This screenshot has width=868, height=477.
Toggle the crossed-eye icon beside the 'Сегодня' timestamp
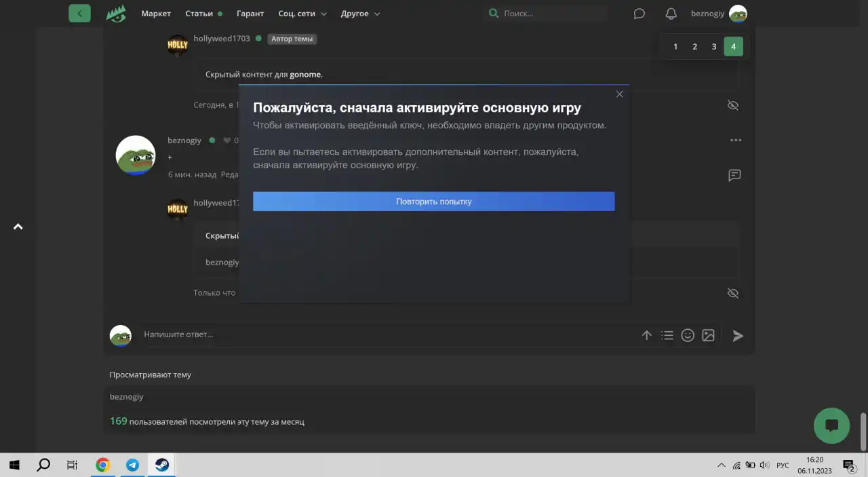(732, 105)
